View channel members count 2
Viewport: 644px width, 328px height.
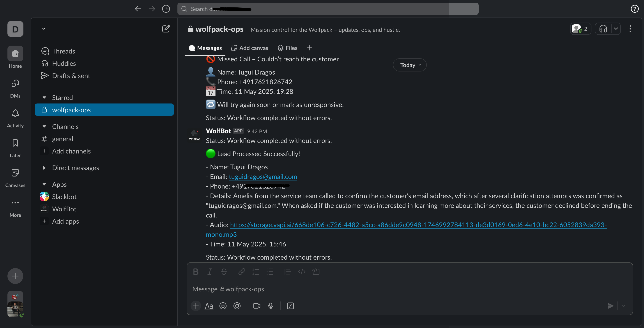(580, 29)
